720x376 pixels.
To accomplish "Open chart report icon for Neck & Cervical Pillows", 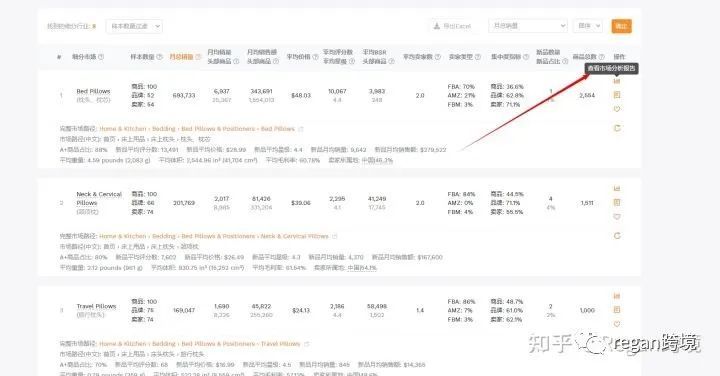I will [617, 189].
